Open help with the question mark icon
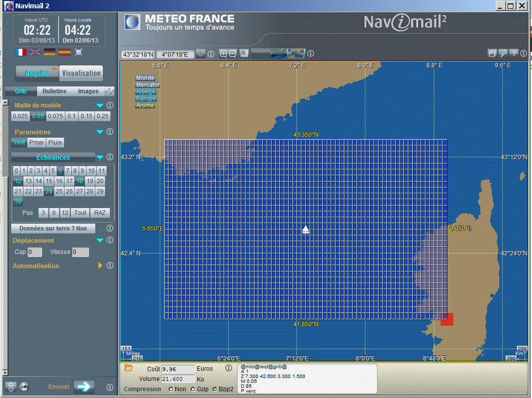Viewport: 532px width, 398px height. click(513, 53)
